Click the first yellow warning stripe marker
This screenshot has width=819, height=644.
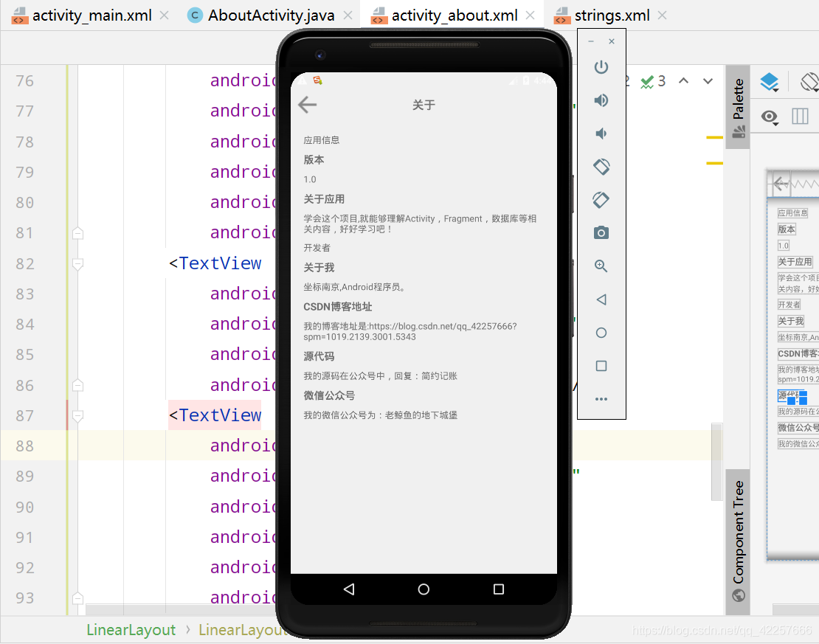(714, 137)
